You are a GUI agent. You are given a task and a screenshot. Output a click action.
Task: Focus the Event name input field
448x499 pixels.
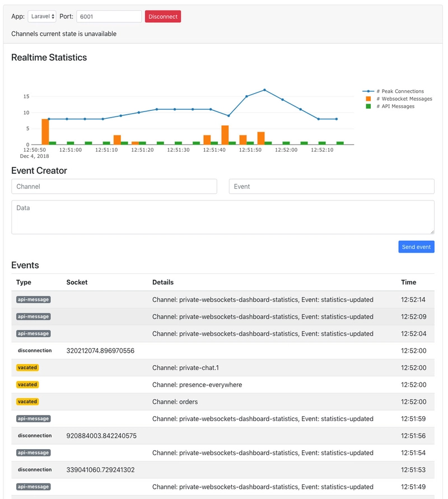tap(332, 186)
